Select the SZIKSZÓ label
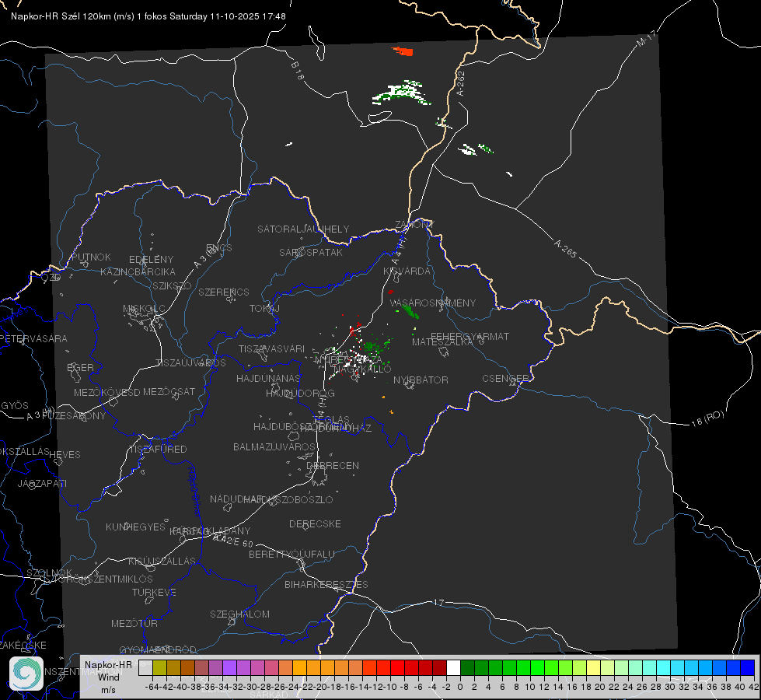The height and width of the screenshot is (700, 761). [172, 285]
